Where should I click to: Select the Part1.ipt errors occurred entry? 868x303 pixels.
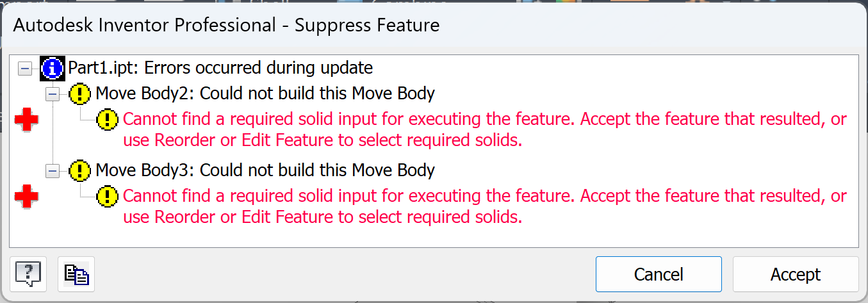click(220, 67)
